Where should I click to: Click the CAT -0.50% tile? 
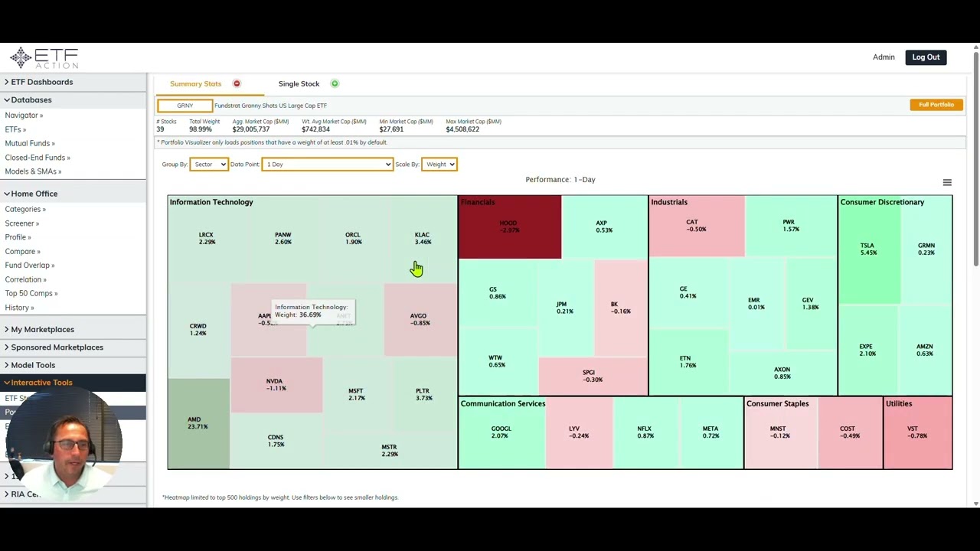(x=696, y=225)
